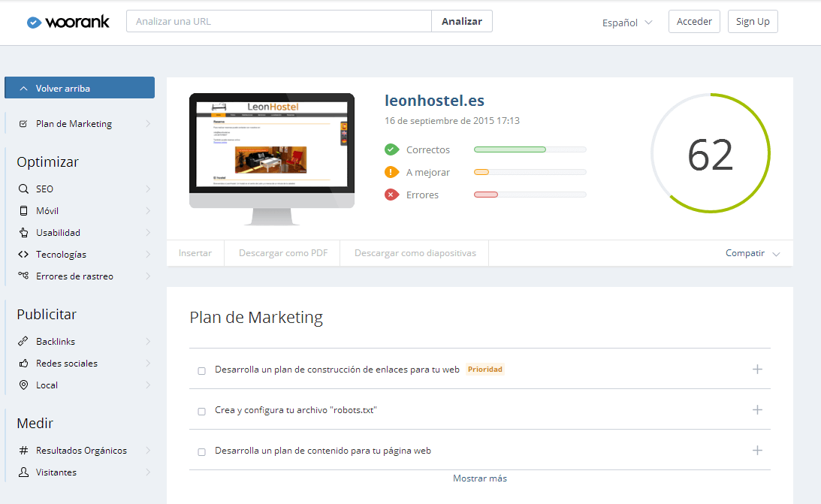821x504 pixels.
Task: Expand the Local section chevron
Action: click(148, 385)
